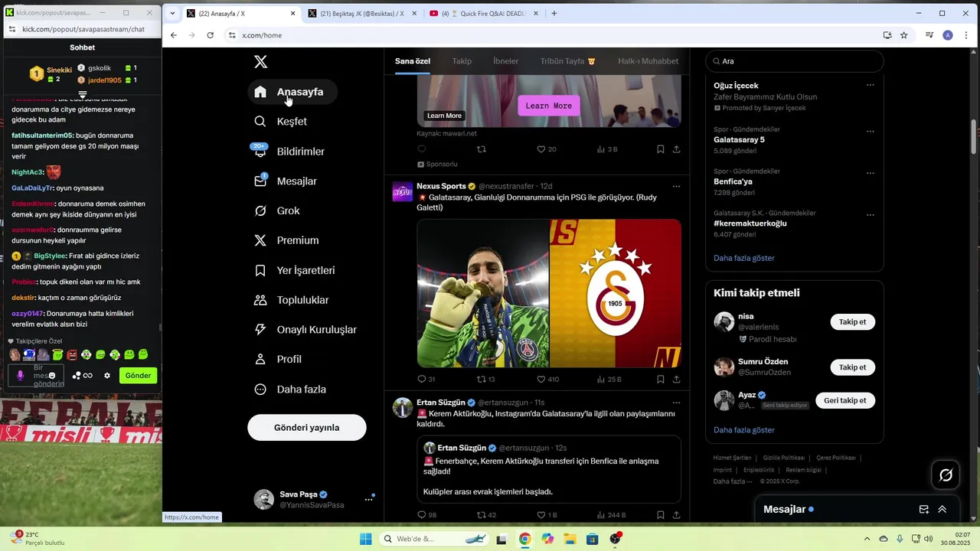Open Mesajlar in the X sidebar
This screenshot has width=980, height=551.
[286, 181]
